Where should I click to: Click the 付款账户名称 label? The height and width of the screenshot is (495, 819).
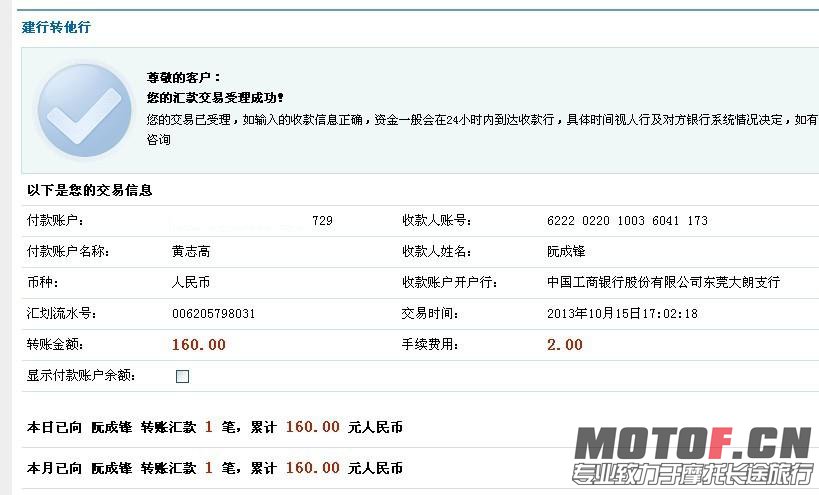point(68,252)
